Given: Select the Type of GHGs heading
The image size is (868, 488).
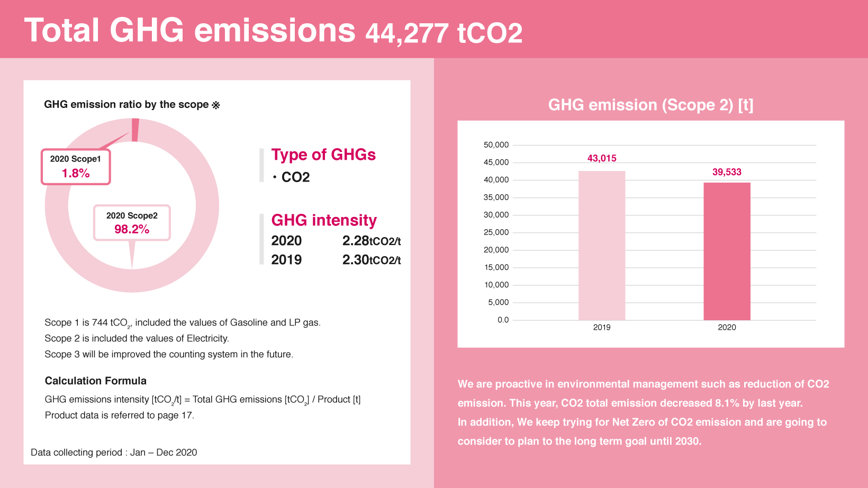Looking at the screenshot, I should point(323,155).
